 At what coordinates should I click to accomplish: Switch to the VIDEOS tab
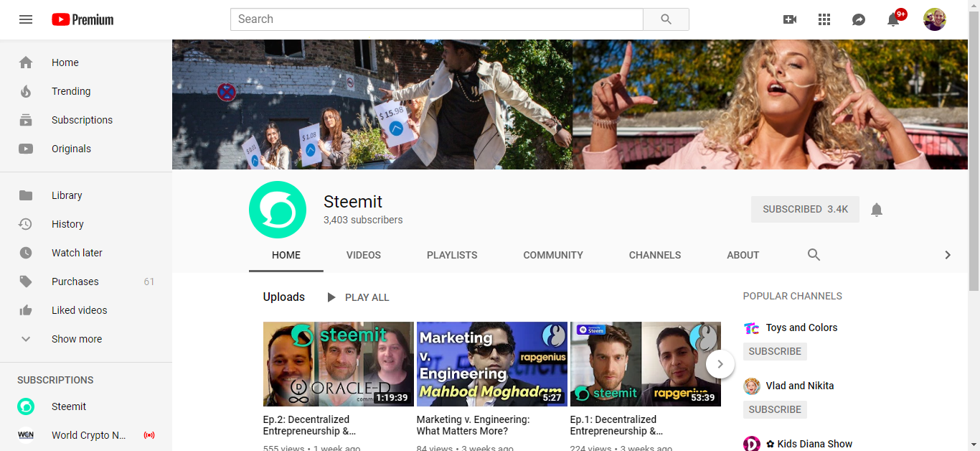pos(364,255)
